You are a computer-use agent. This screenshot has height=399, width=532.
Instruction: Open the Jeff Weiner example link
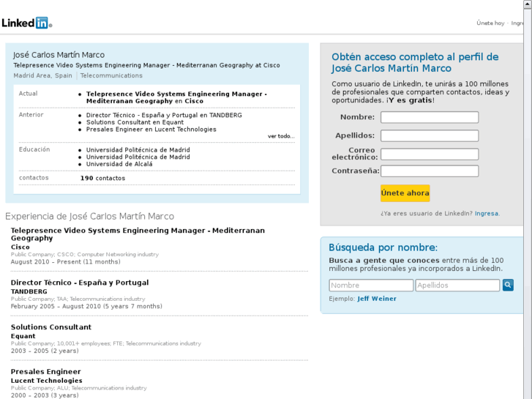[377, 299]
